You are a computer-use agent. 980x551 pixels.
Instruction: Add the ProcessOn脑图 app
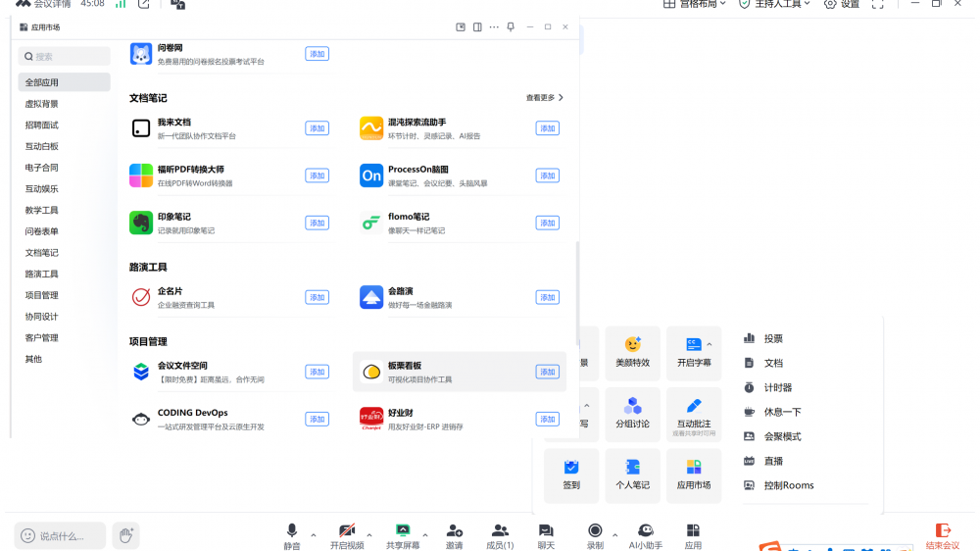pyautogui.click(x=548, y=175)
